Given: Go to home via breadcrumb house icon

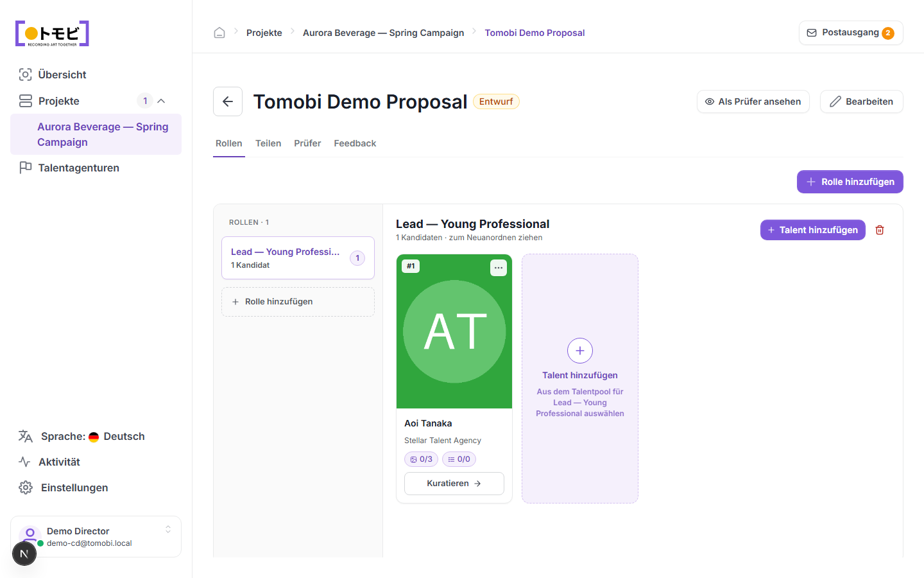Looking at the screenshot, I should click(219, 33).
